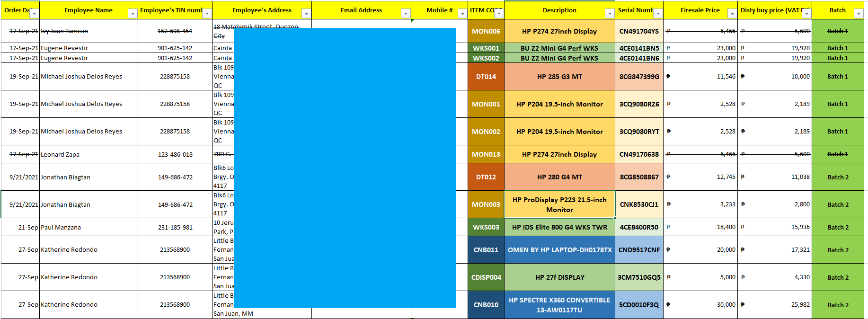The height and width of the screenshot is (319, 868).
Task: Click TIN cell 123-486-018
Action: point(175,154)
